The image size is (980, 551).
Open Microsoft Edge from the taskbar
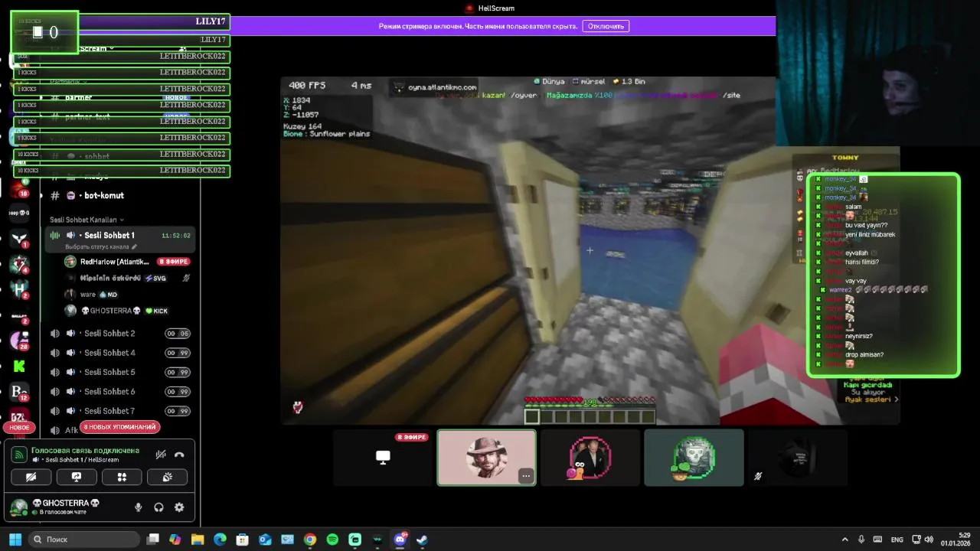(220, 540)
